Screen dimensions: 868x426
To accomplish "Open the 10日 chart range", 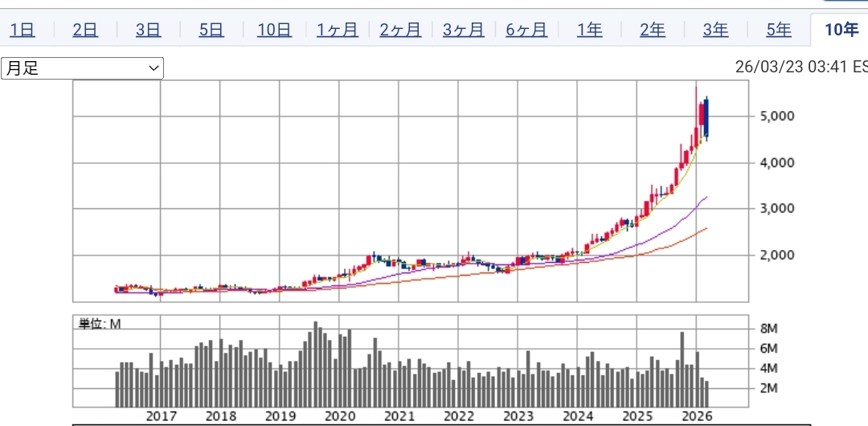I will (x=274, y=31).
